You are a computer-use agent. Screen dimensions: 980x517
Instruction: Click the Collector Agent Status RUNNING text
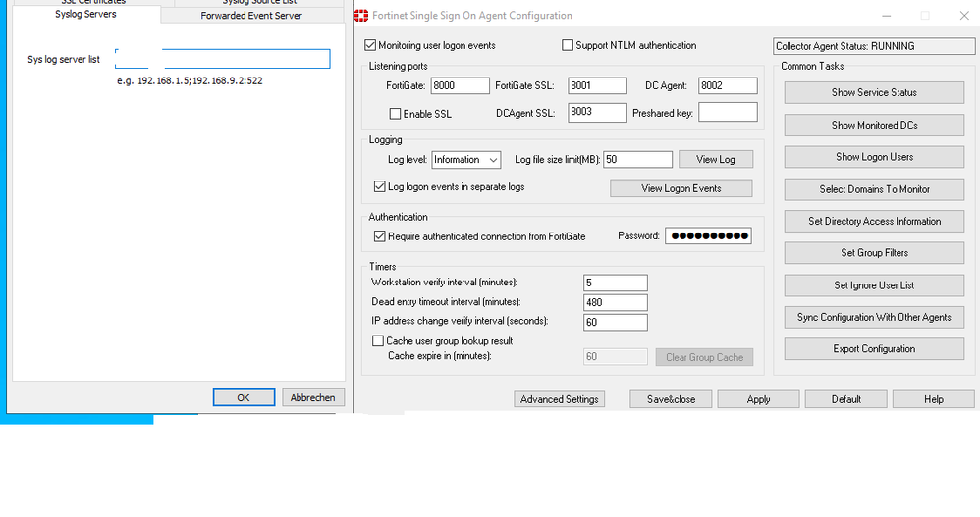pos(845,46)
